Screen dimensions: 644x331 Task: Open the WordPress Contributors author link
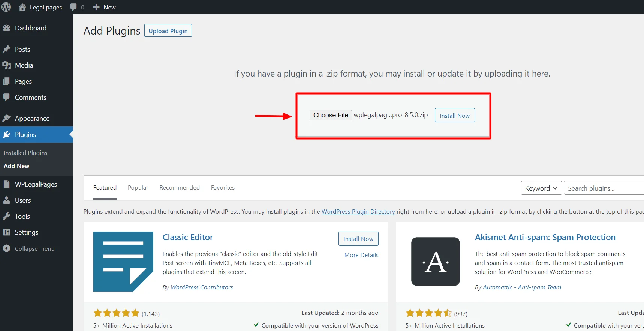202,287
